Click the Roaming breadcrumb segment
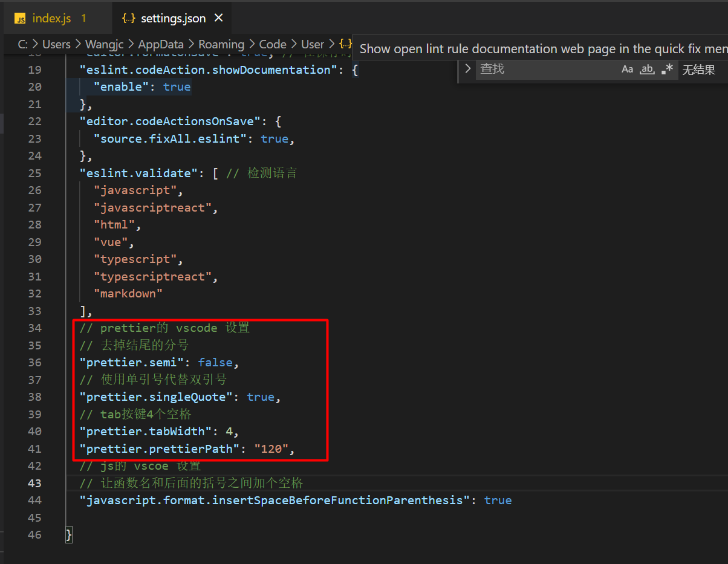The height and width of the screenshot is (564, 728). click(x=221, y=44)
